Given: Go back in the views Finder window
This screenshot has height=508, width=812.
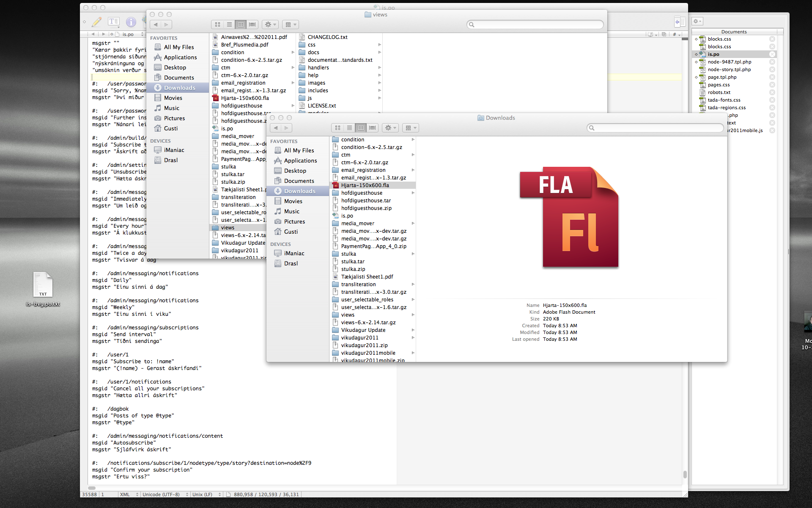Looking at the screenshot, I should click(x=156, y=25).
